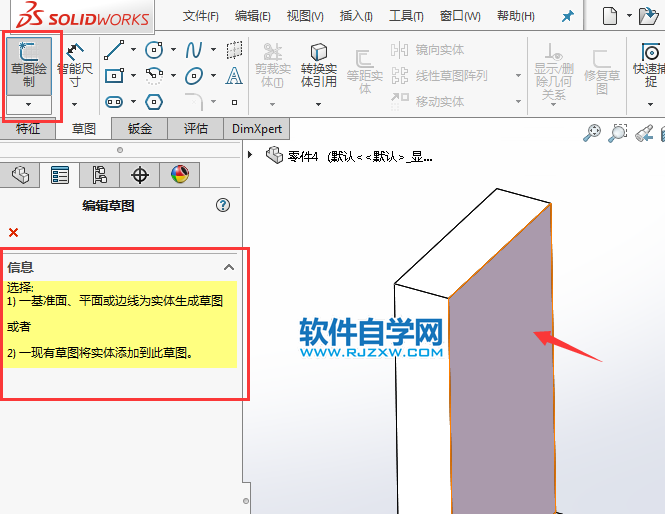This screenshot has height=514, width=665.
Task: Open Move Entities dropdown arrow
Action: 518,102
